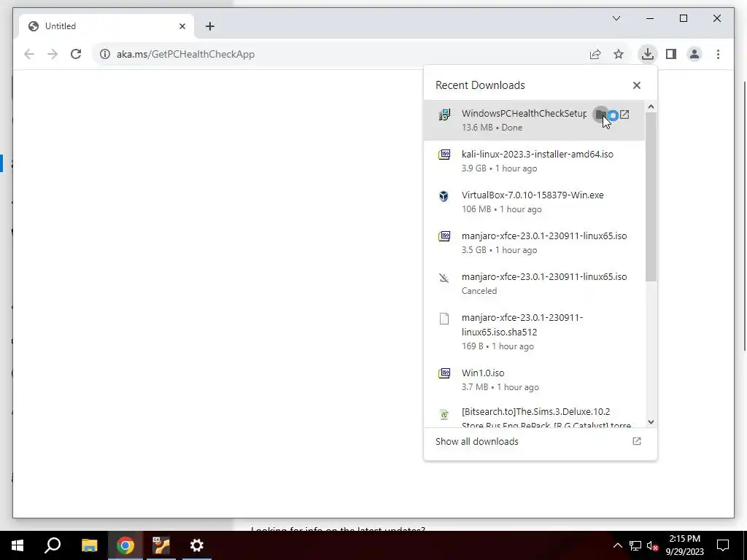Reload the current page

coord(76,54)
